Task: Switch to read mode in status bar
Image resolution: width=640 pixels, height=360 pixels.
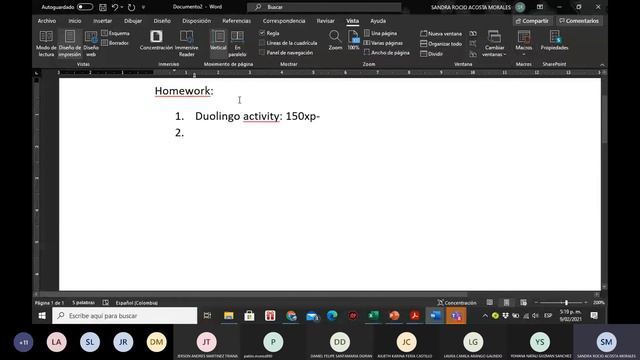Action: point(489,302)
